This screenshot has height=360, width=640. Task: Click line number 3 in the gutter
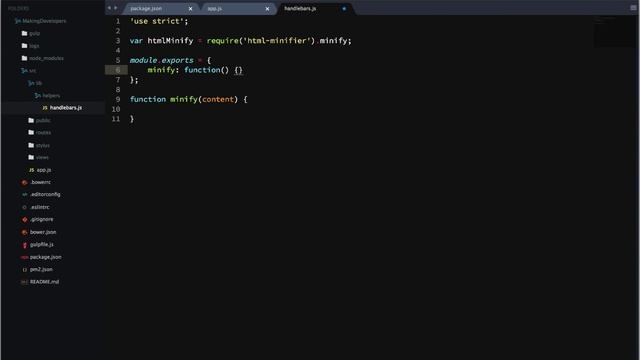click(x=118, y=41)
